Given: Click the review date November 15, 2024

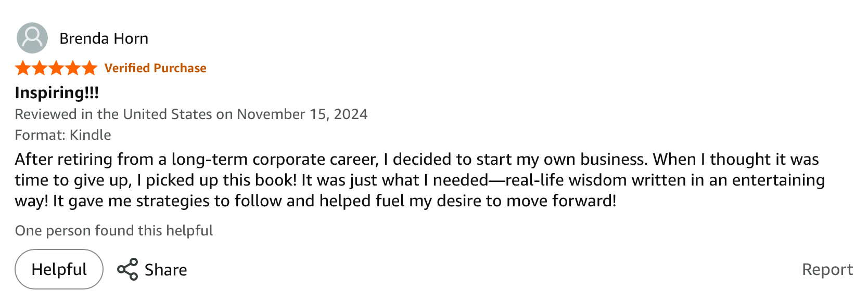Looking at the screenshot, I should coord(302,114).
